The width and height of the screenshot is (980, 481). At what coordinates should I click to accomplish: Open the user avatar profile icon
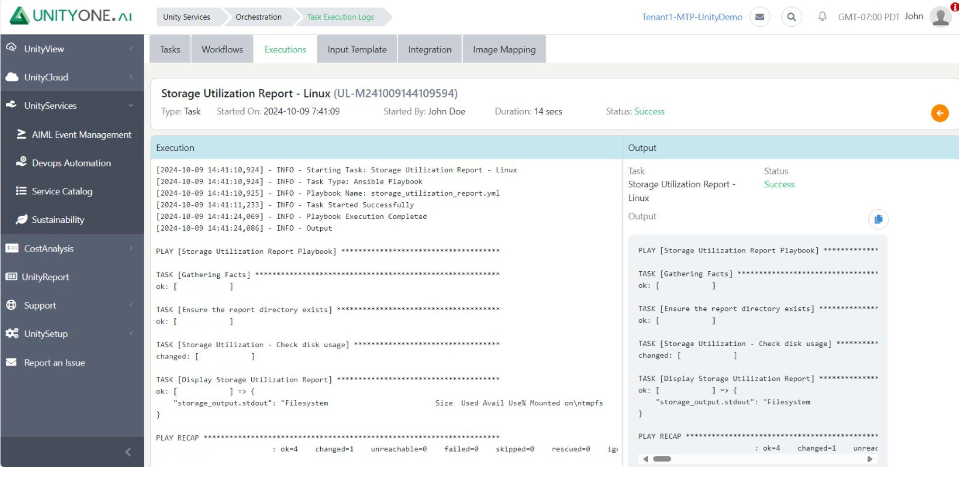pos(941,17)
